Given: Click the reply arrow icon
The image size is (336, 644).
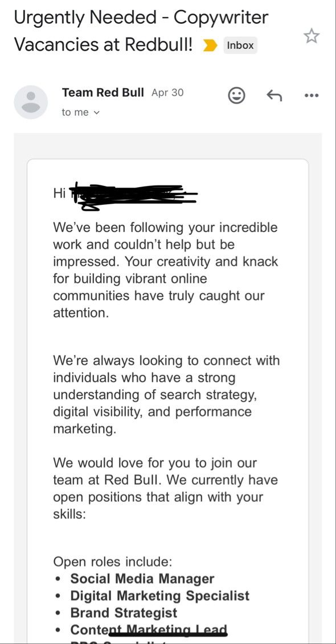Looking at the screenshot, I should tap(274, 95).
